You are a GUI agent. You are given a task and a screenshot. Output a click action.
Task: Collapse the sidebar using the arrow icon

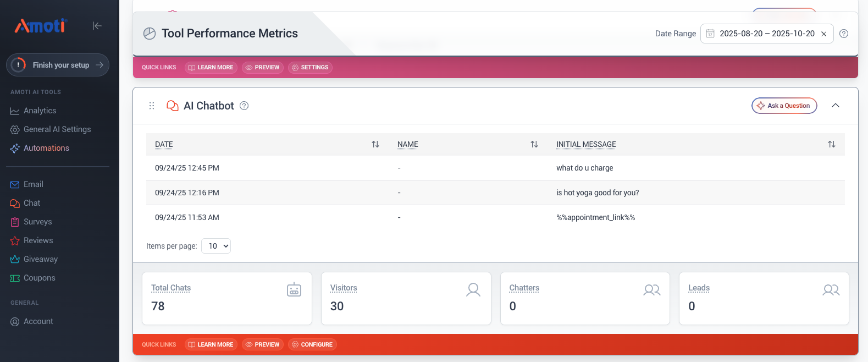pyautogui.click(x=97, y=26)
